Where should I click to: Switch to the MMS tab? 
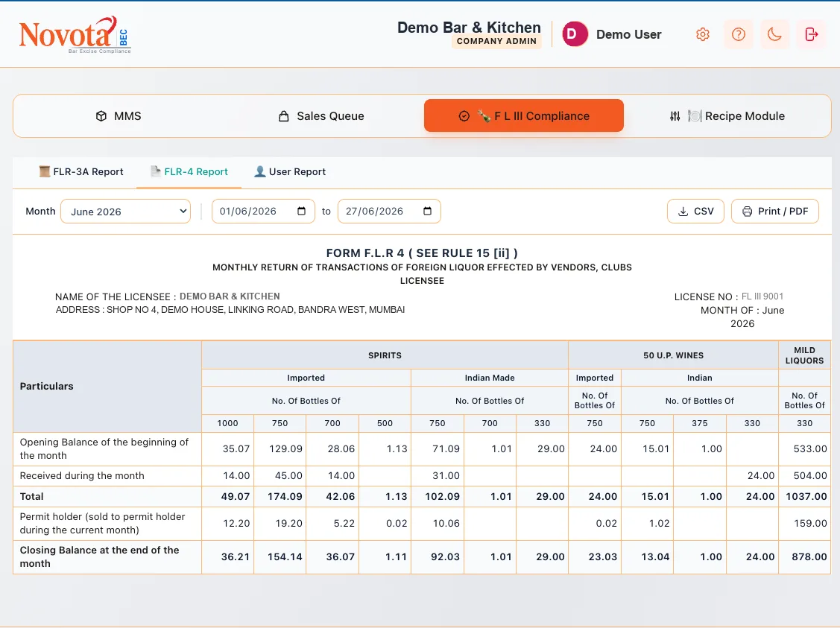[x=119, y=116]
